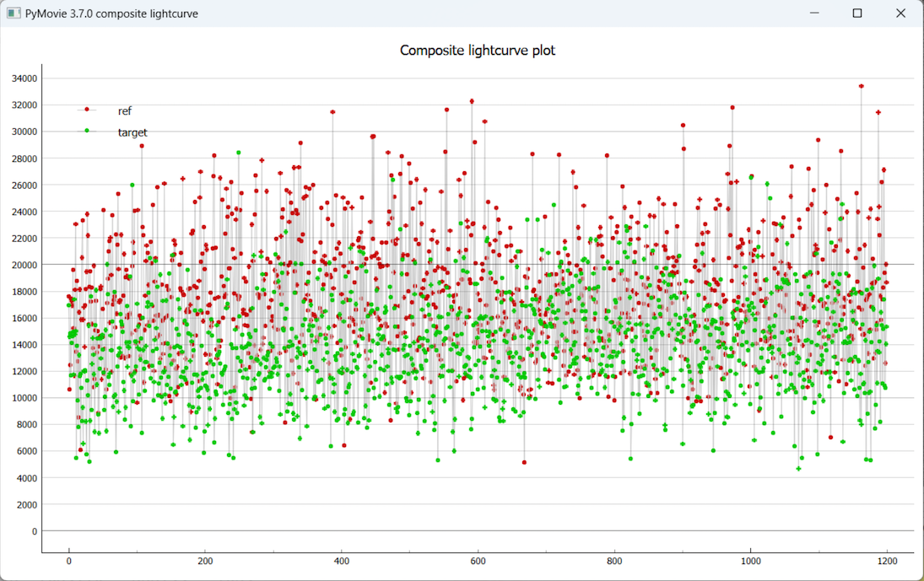
Task: Click the 1200 tick label on X axis
Action: [887, 560]
